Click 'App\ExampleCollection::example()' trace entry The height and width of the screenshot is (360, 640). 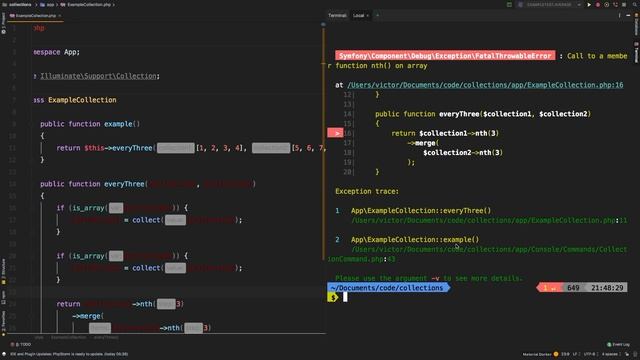tap(415, 240)
